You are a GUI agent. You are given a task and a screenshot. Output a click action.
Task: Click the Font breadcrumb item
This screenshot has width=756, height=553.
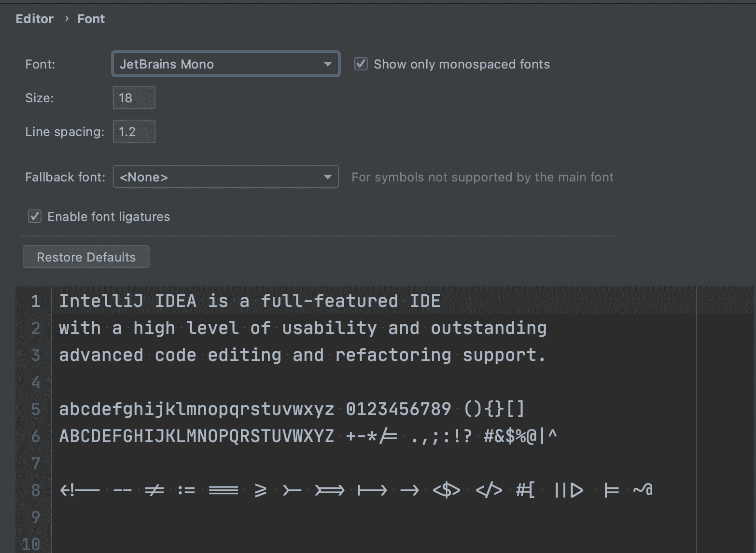tap(91, 19)
